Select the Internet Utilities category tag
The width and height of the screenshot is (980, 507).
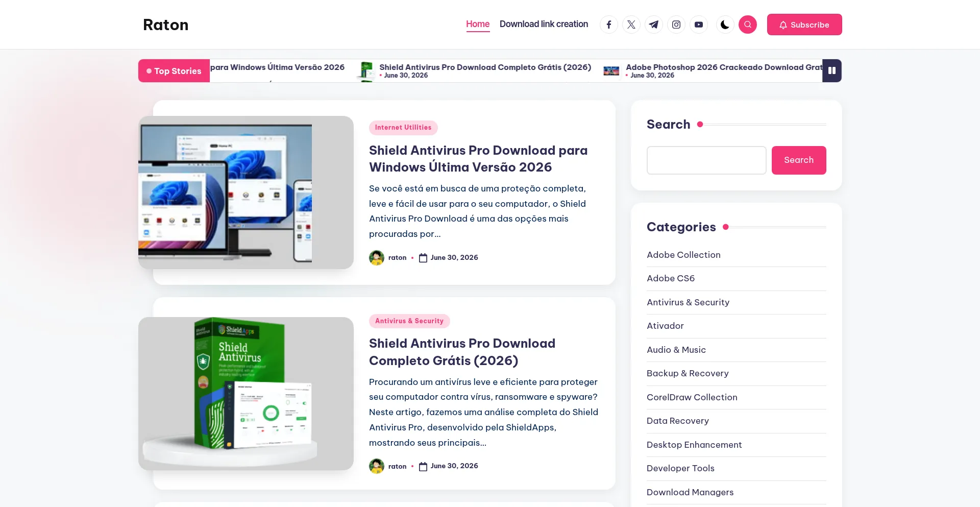click(403, 128)
